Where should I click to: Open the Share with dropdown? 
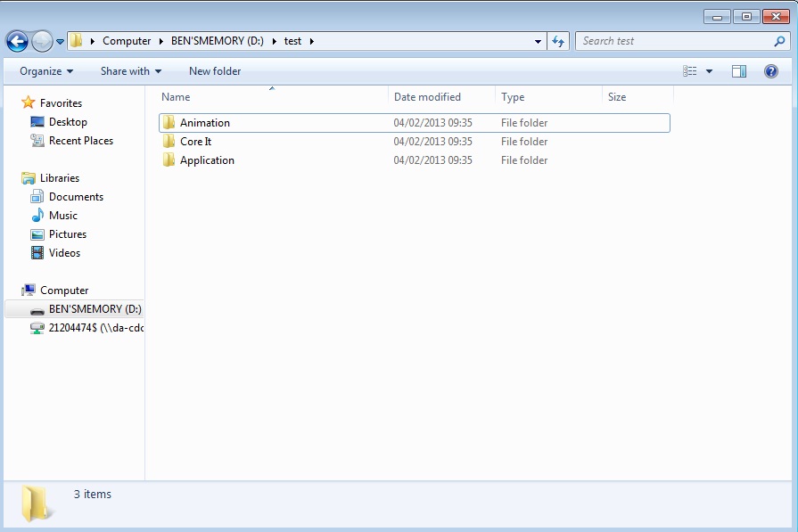129,70
